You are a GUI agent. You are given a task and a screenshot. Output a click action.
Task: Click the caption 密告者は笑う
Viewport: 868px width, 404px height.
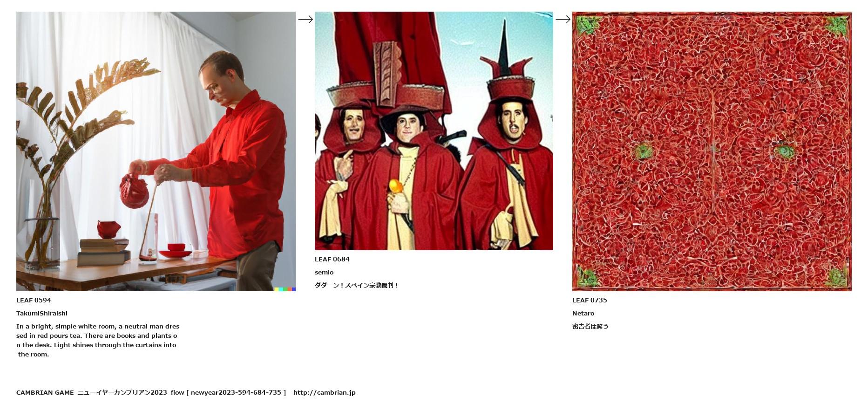(x=590, y=326)
